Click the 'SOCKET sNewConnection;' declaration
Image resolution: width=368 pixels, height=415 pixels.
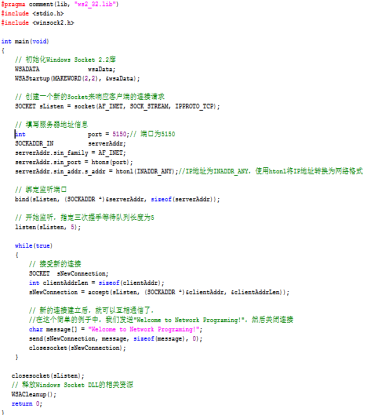[69, 273]
